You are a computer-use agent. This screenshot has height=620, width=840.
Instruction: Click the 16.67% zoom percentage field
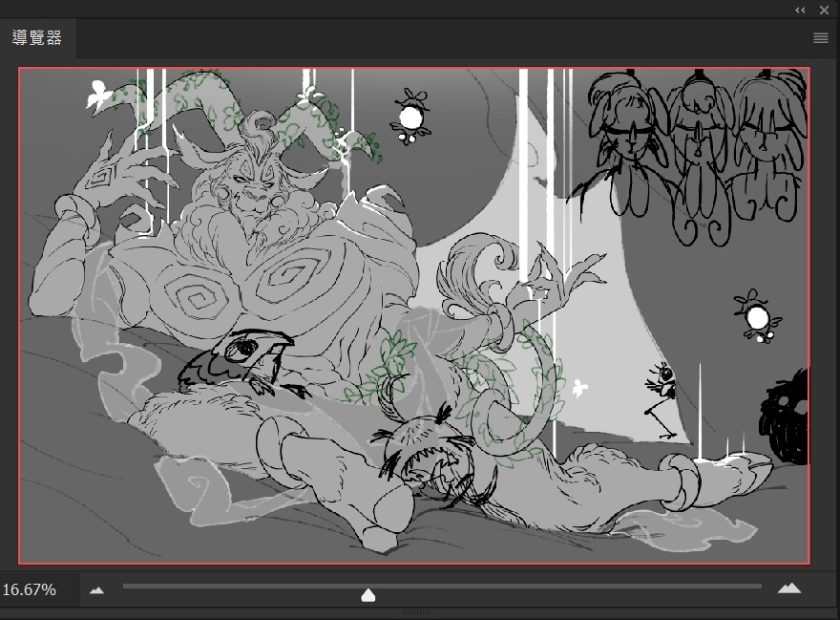click(x=38, y=590)
